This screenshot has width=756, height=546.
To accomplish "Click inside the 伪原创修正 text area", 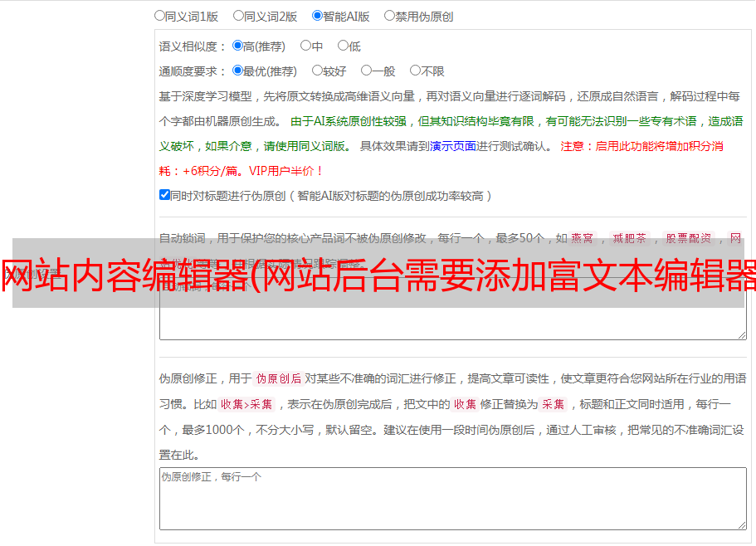I will point(453,499).
